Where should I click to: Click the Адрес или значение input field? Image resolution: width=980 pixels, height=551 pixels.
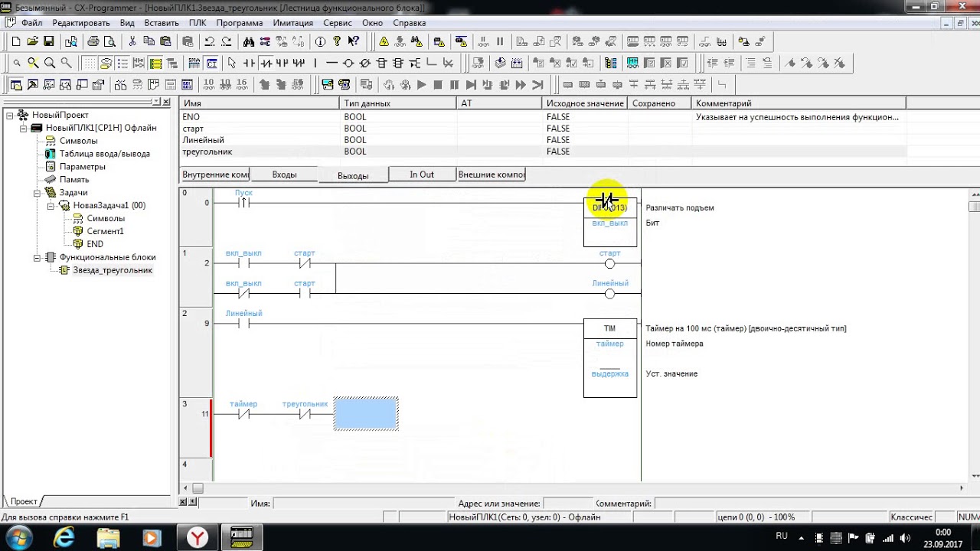click(568, 504)
